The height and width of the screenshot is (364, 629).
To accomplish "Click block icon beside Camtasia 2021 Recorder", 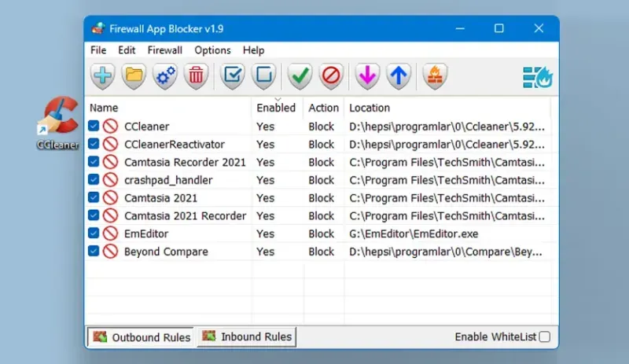I will pos(110,215).
